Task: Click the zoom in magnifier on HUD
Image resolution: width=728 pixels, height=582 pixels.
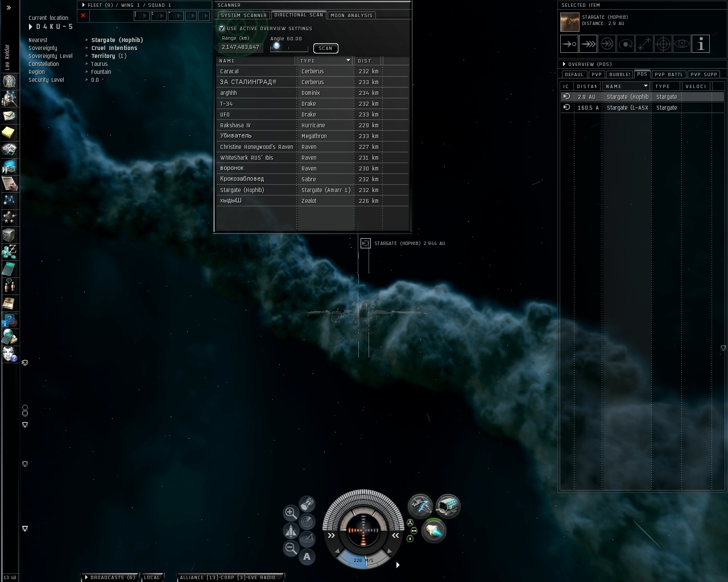Action: [x=291, y=513]
